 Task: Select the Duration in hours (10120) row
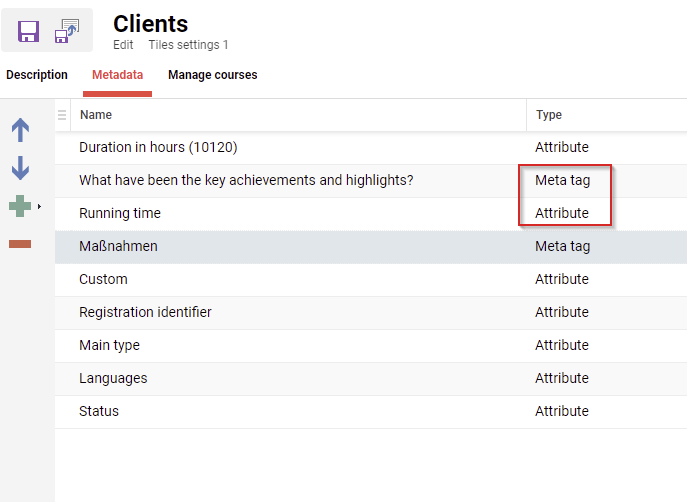tap(158, 147)
